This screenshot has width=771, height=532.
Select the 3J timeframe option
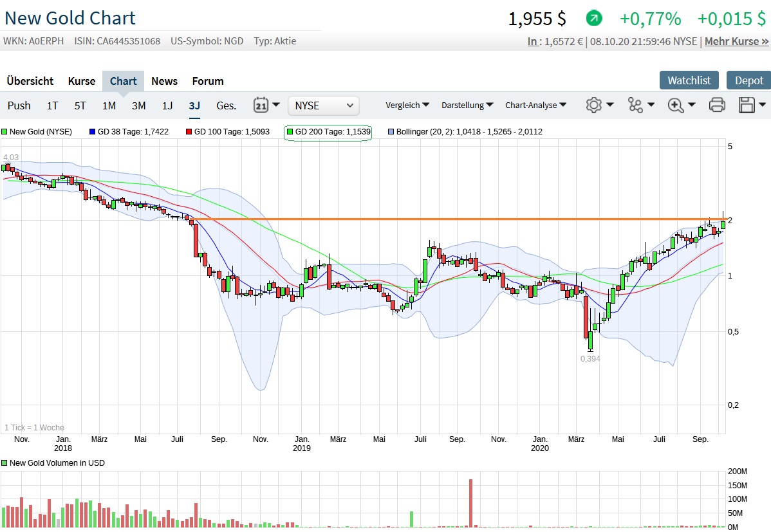(x=194, y=105)
